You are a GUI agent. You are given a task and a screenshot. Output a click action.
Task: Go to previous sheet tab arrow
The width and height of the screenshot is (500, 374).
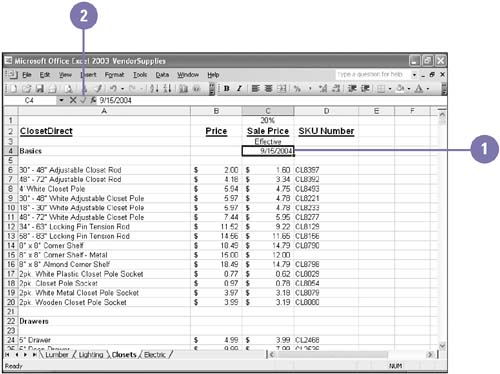coord(17,355)
